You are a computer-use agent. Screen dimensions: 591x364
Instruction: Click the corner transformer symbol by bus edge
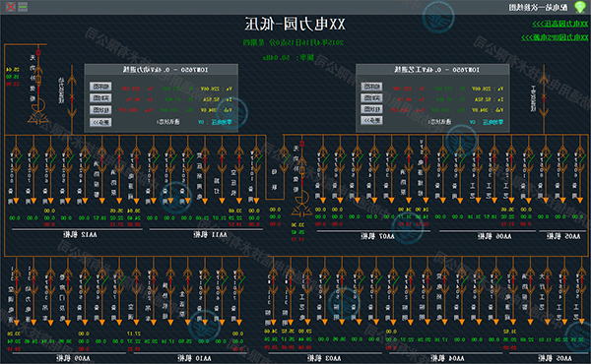(x=38, y=111)
